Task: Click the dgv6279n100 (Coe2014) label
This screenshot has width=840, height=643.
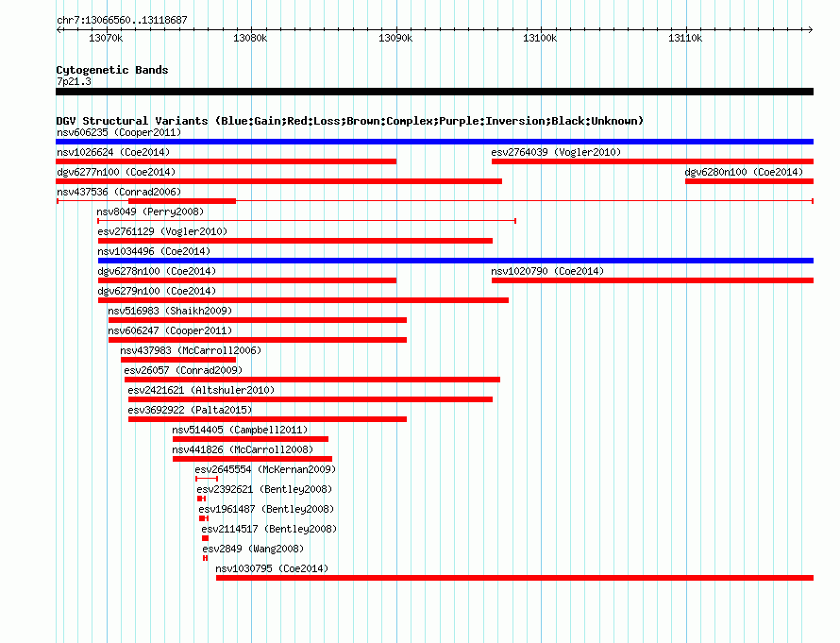Action: (x=157, y=291)
